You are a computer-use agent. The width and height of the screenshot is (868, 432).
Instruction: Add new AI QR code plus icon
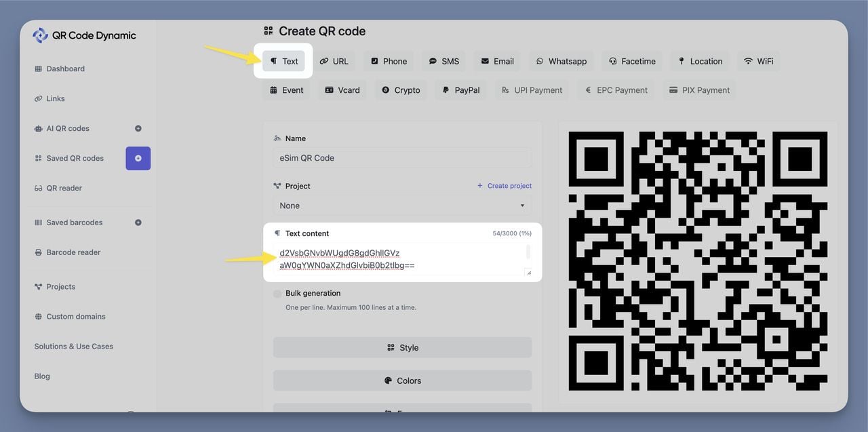138,128
